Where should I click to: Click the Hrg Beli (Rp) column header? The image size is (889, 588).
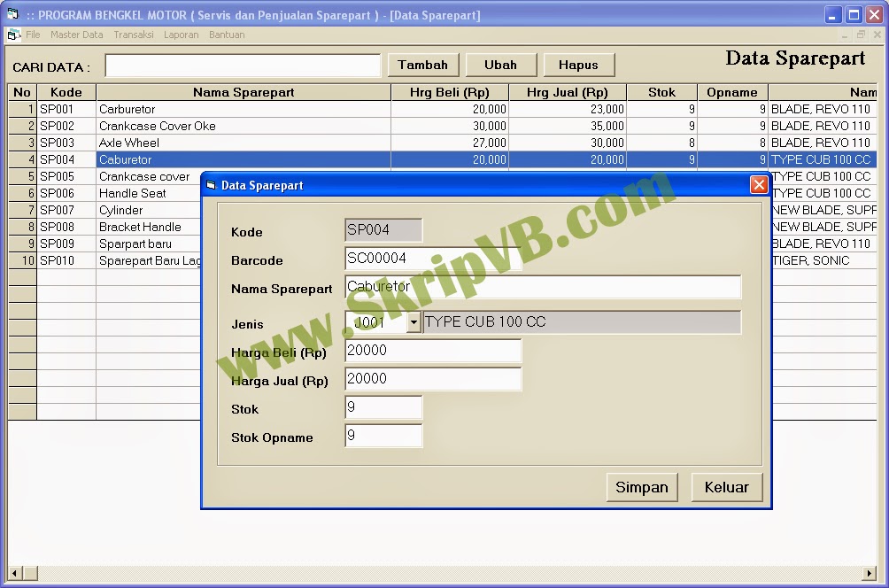pos(450,92)
